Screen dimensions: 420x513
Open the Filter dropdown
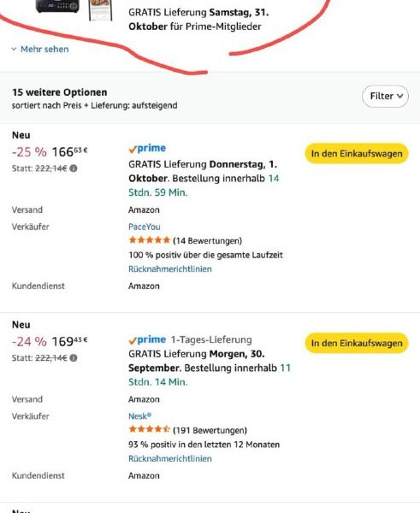(x=385, y=96)
